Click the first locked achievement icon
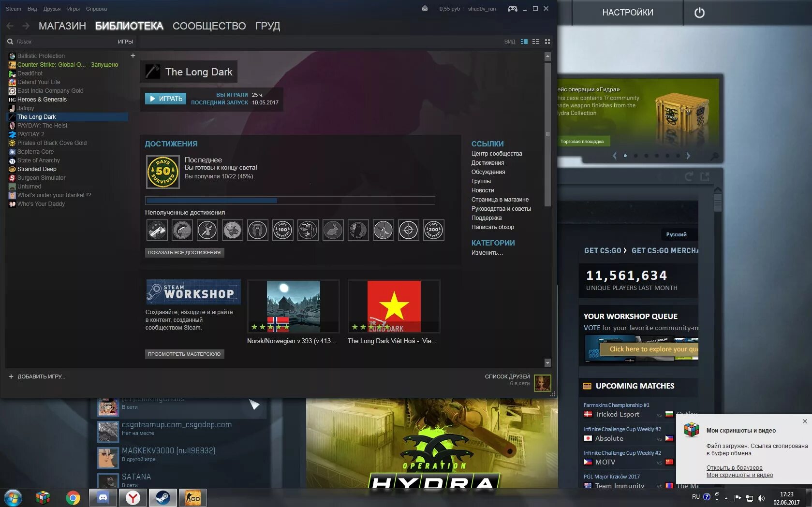 click(x=157, y=230)
